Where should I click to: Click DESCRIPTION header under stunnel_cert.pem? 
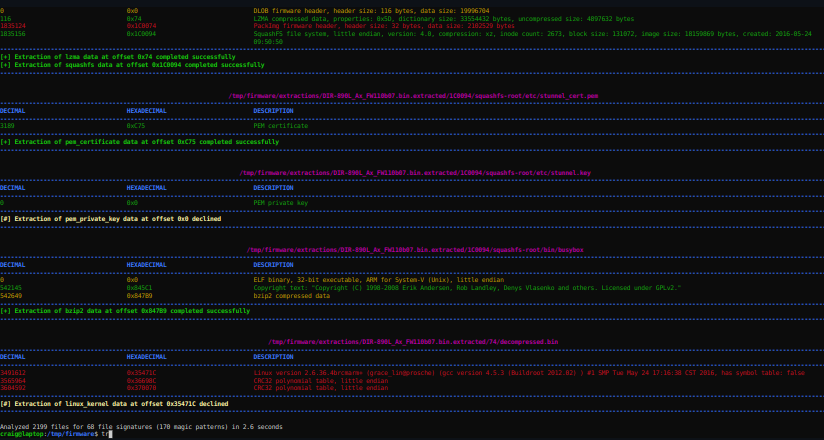(x=273, y=111)
